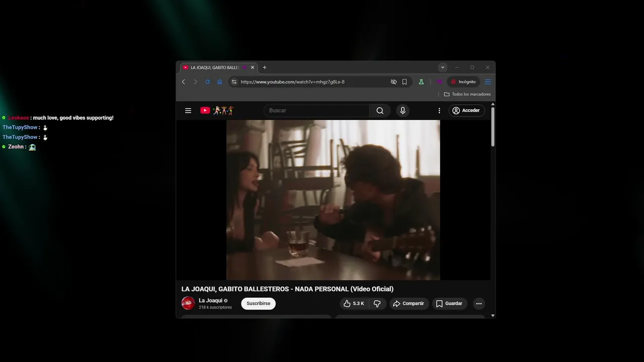Screen dimensions: 644x362
Task: Click the purple extension icon in toolbar
Action: point(439,82)
